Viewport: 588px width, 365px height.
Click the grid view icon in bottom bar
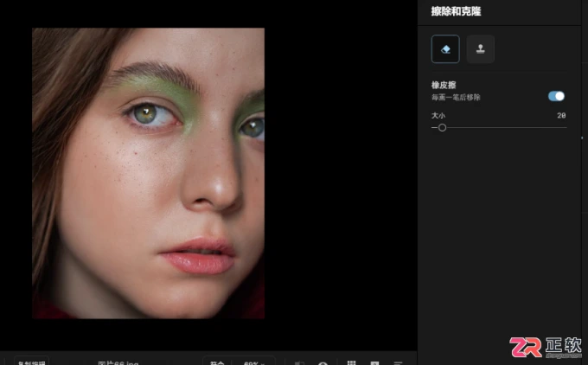pyautogui.click(x=351, y=362)
